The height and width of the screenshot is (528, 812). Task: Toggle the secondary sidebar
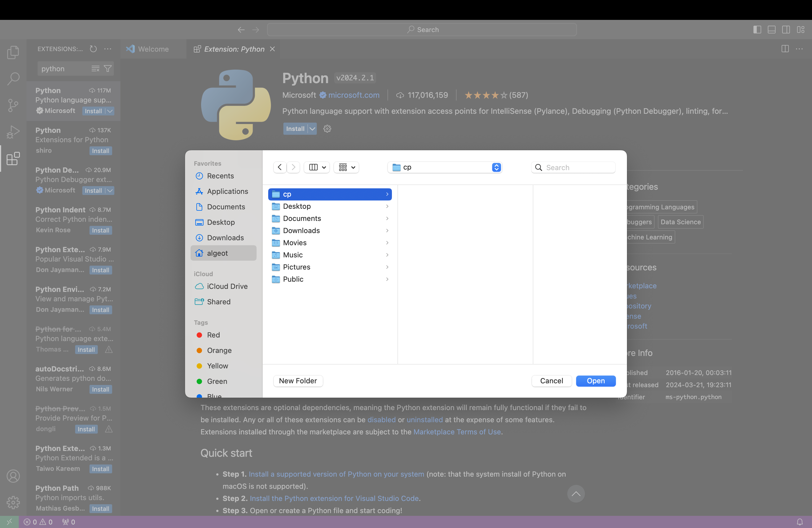coord(786,30)
